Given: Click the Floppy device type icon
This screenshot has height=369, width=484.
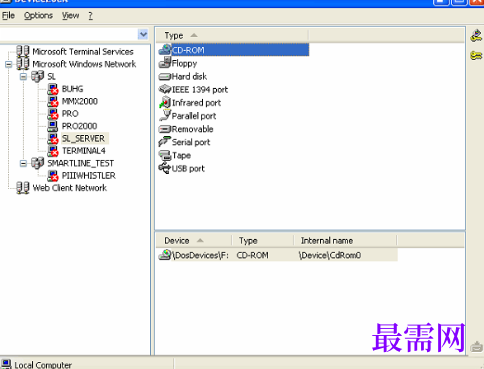Looking at the screenshot, I should (165, 63).
